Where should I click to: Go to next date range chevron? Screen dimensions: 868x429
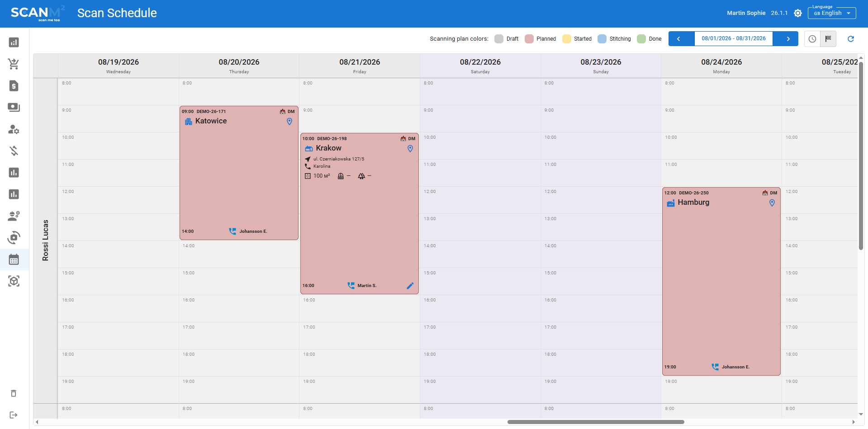click(x=788, y=39)
